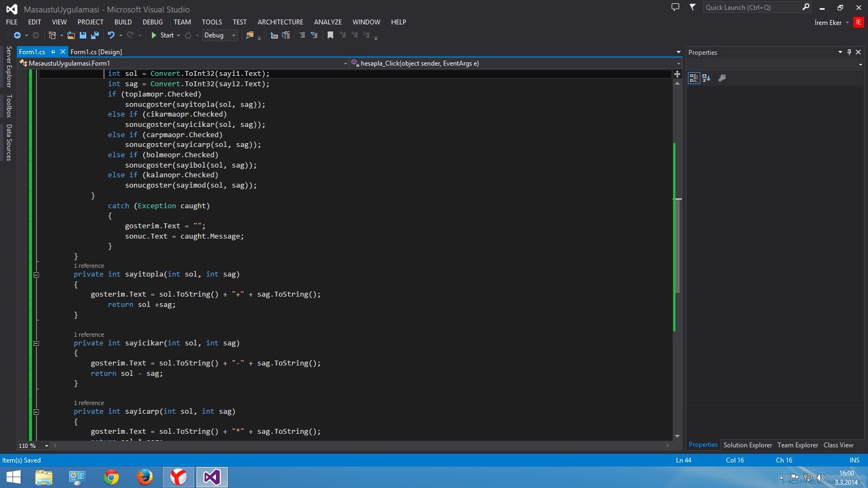Switch to the Form1.cs [Design] tab
868x488 pixels.
96,52
